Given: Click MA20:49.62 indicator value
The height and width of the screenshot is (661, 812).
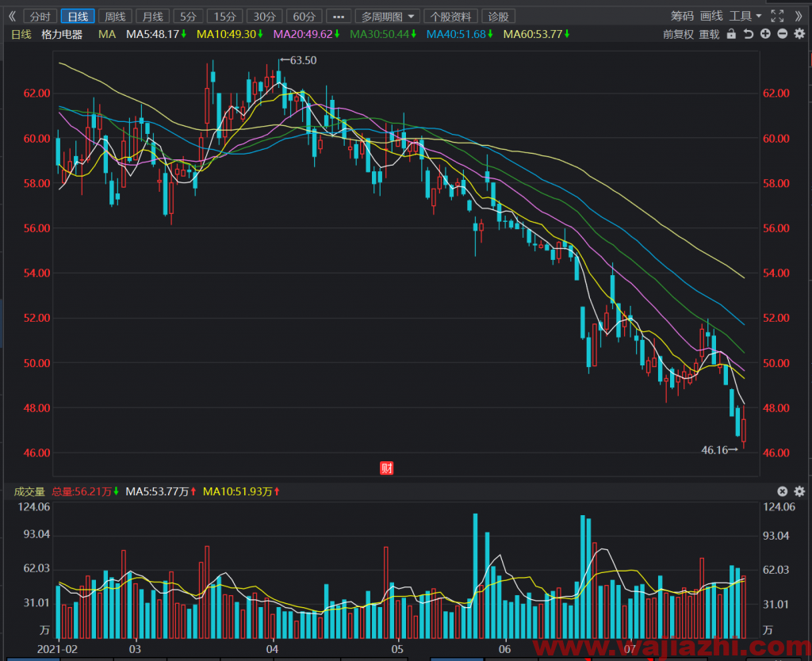Looking at the screenshot, I should pos(307,35).
